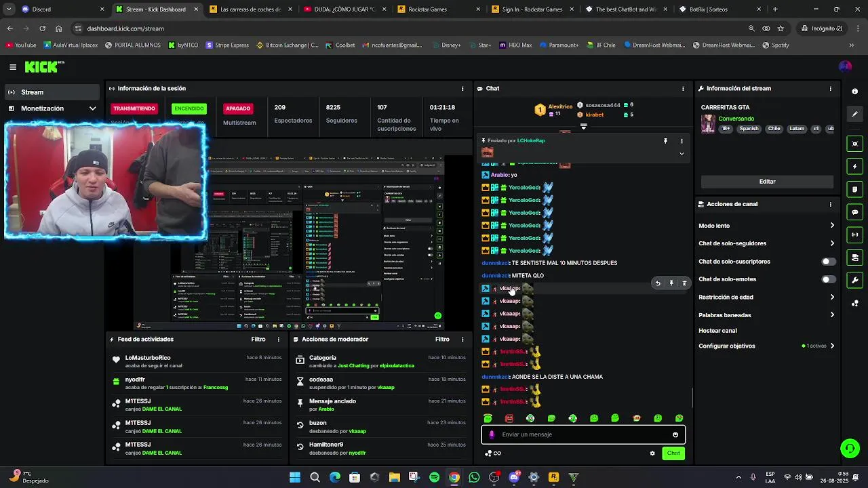The height and width of the screenshot is (488, 868).
Task: Open the YouTube bookmark
Action: point(21,45)
